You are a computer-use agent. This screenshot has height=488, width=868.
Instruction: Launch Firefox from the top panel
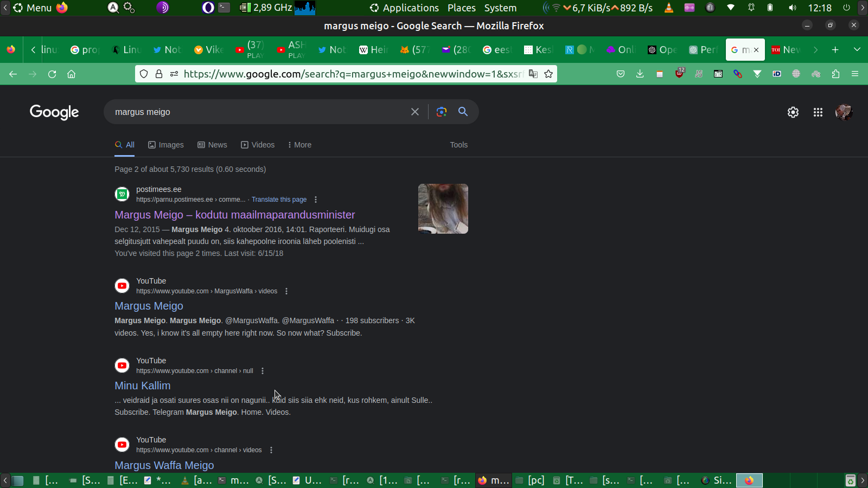(x=62, y=8)
